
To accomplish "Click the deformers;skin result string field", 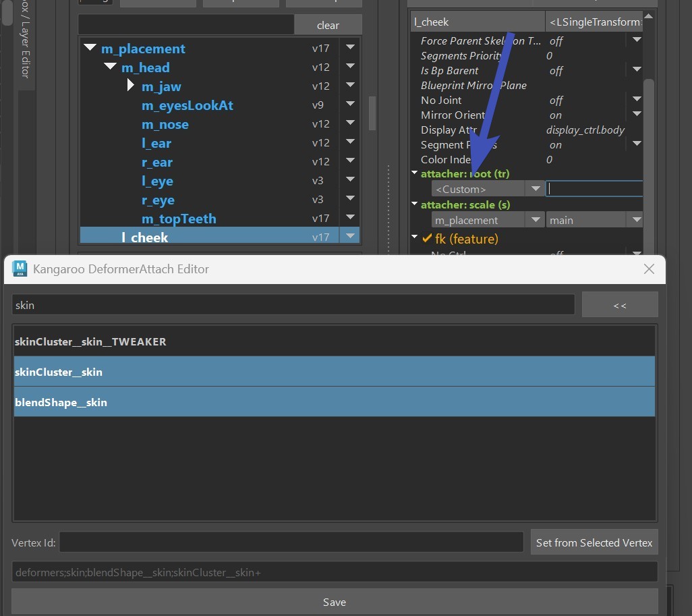I will click(x=334, y=572).
